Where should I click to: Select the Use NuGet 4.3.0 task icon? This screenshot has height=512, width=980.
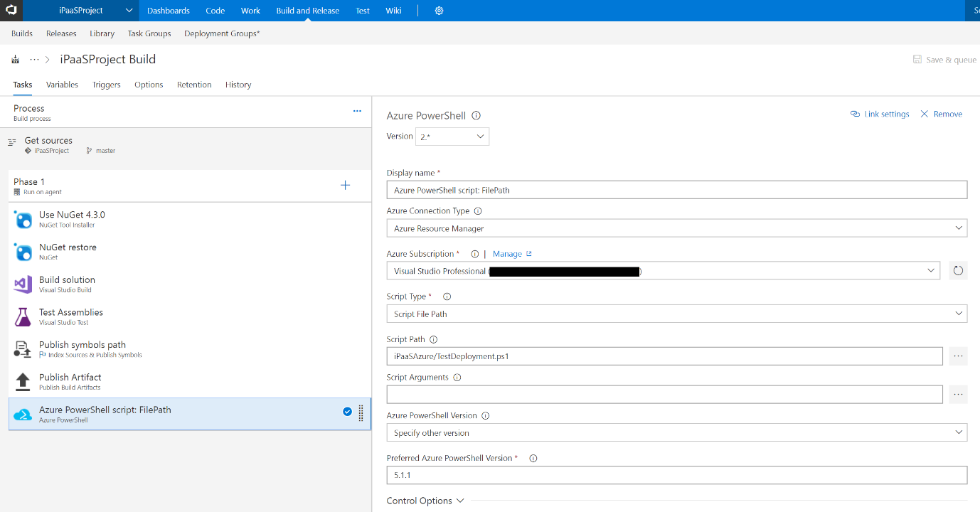coord(23,219)
